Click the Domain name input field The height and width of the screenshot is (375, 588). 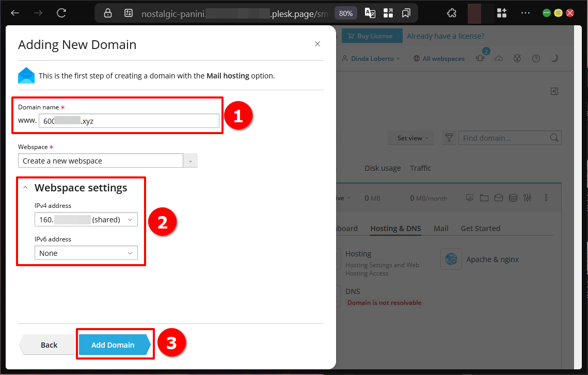click(x=129, y=121)
